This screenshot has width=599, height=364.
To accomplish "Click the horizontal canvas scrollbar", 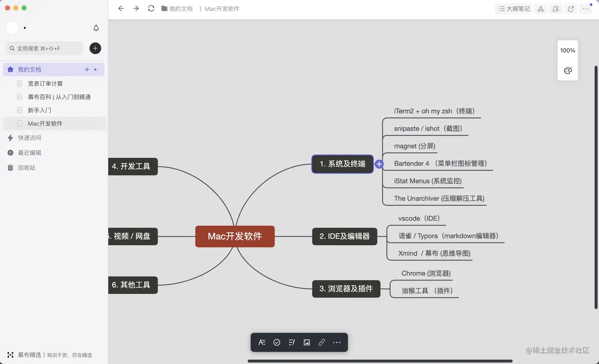I will click(x=380, y=361).
